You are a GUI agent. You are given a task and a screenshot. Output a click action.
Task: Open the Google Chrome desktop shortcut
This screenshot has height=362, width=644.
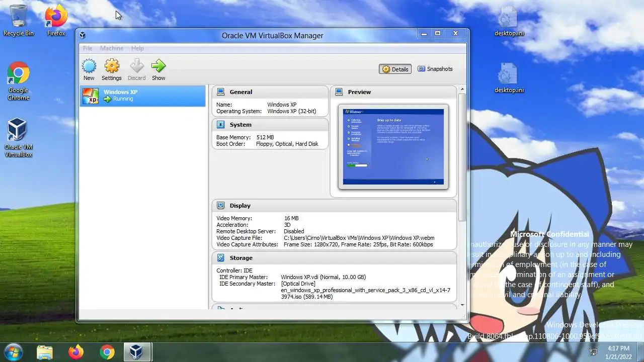pos(18,81)
